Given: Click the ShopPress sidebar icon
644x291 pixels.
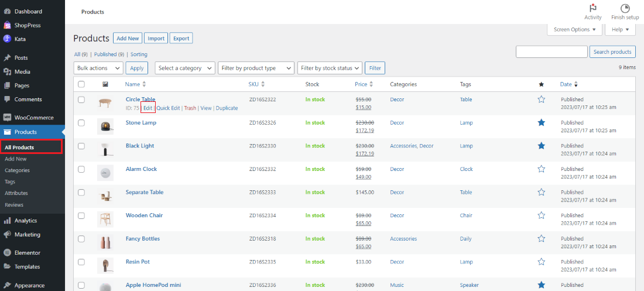Looking at the screenshot, I should tap(7, 25).
